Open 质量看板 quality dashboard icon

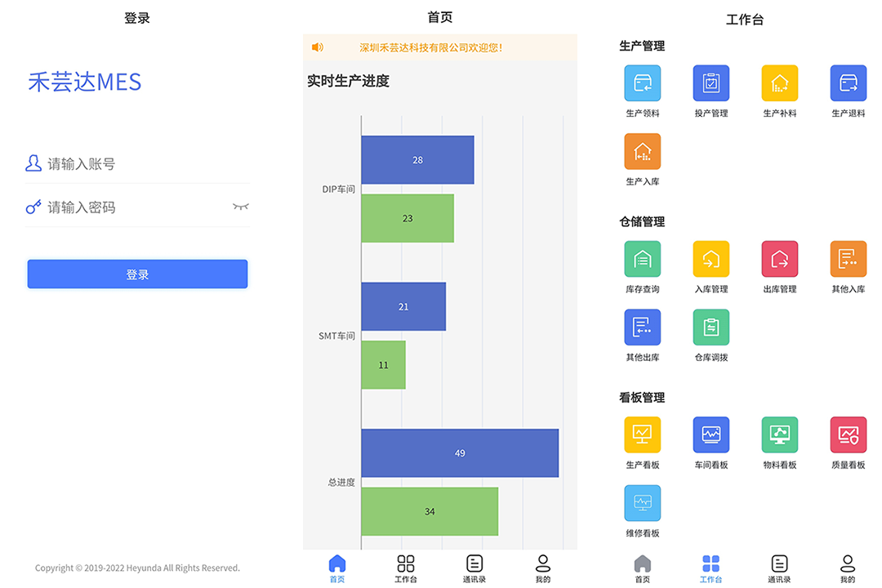click(849, 435)
